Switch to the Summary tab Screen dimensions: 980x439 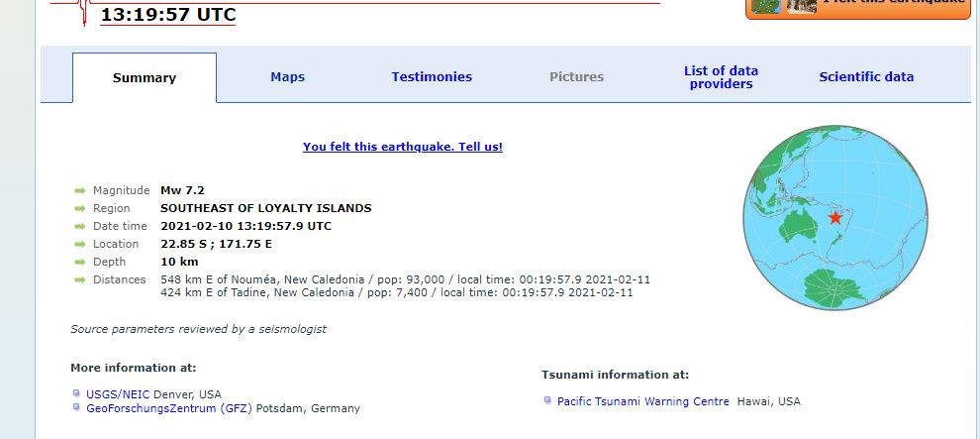145,78
